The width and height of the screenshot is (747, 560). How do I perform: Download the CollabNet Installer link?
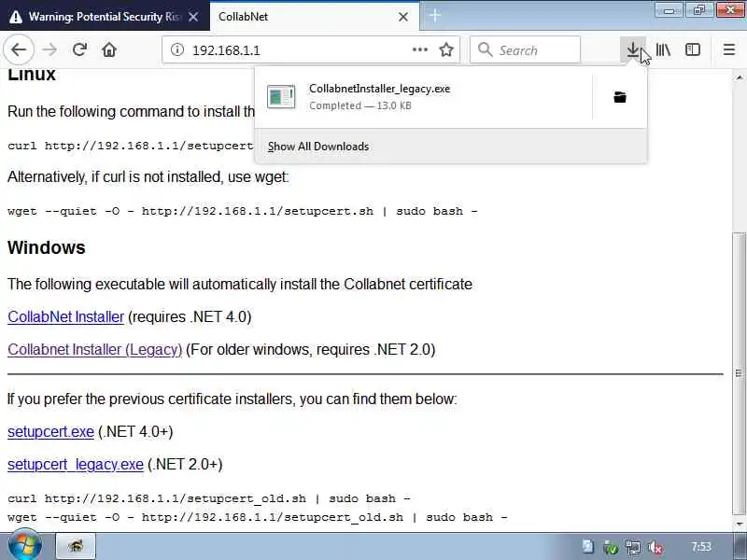point(65,316)
